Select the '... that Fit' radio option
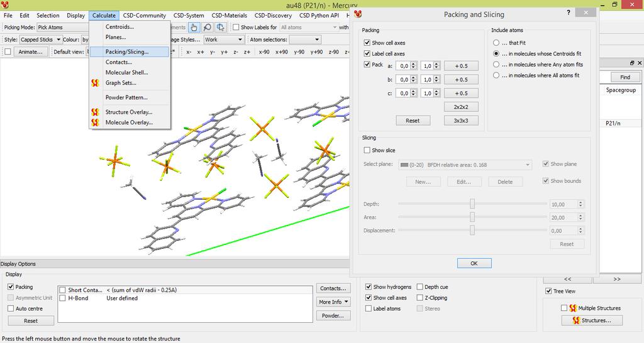 [x=496, y=43]
